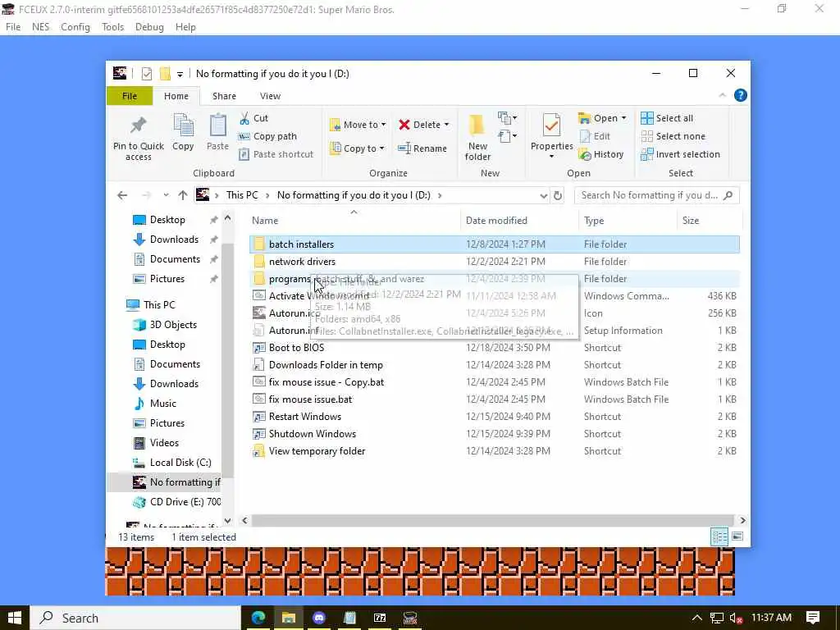Click Paste shortcut in ribbon

point(276,154)
